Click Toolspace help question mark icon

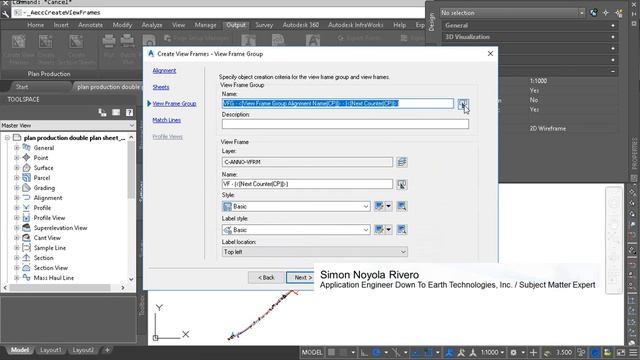129,112
